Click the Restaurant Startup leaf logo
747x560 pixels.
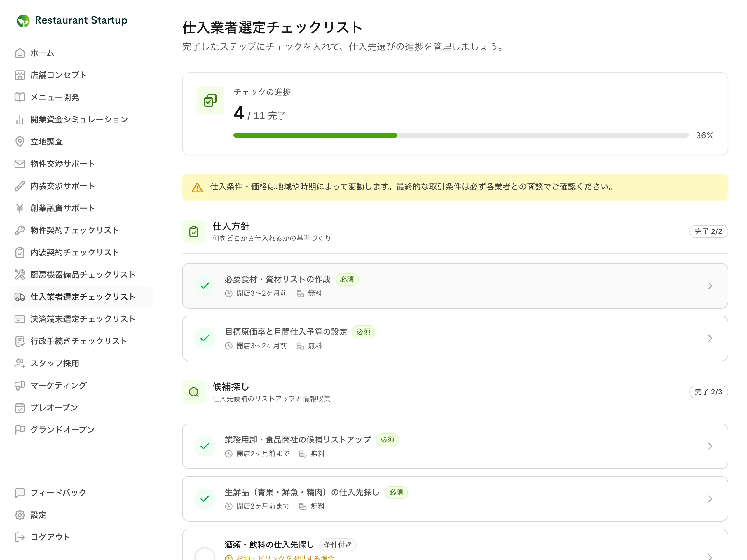point(23,21)
